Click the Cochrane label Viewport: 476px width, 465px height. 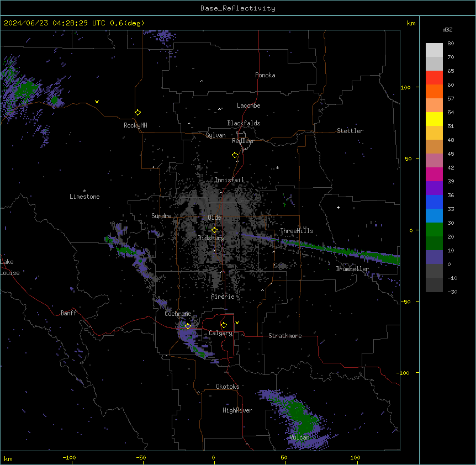178,314
